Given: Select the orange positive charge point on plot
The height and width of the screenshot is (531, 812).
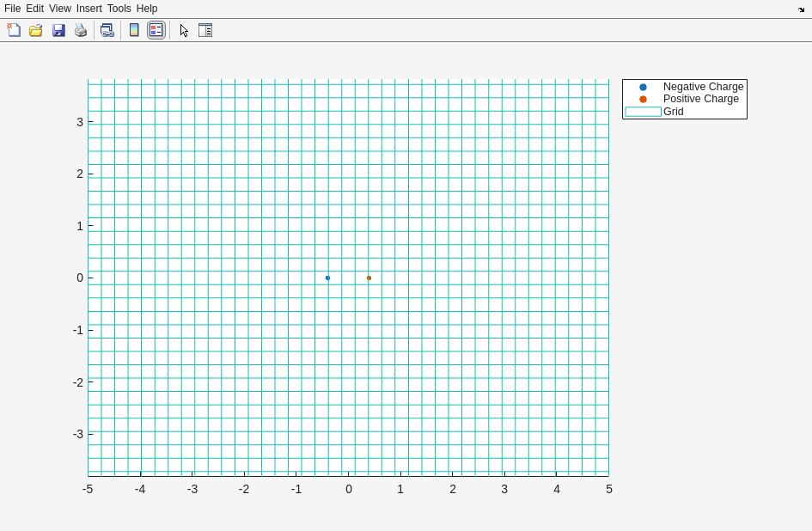Looking at the screenshot, I should 369,278.
